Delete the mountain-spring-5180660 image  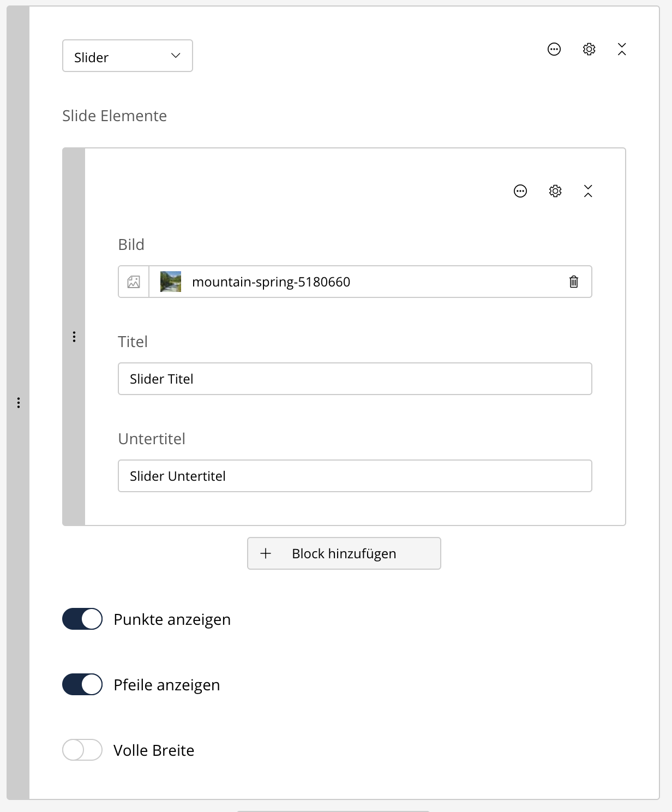pos(574,282)
